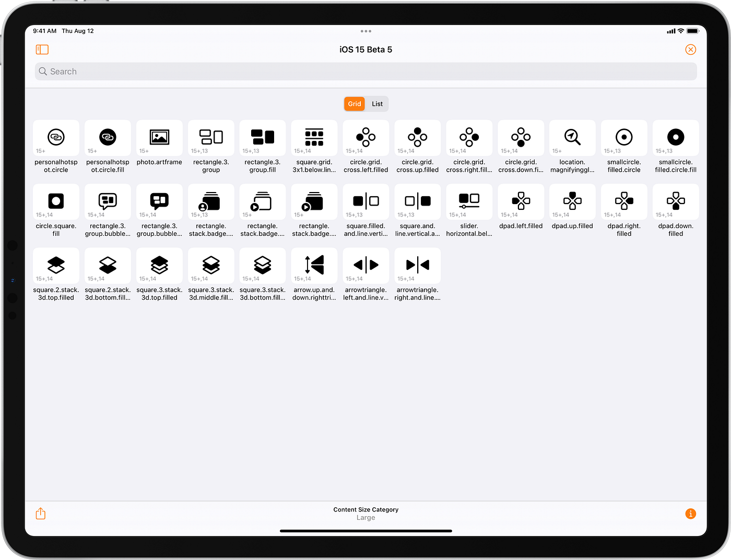Switch to Grid view
This screenshot has width=731, height=560.
[x=355, y=104]
